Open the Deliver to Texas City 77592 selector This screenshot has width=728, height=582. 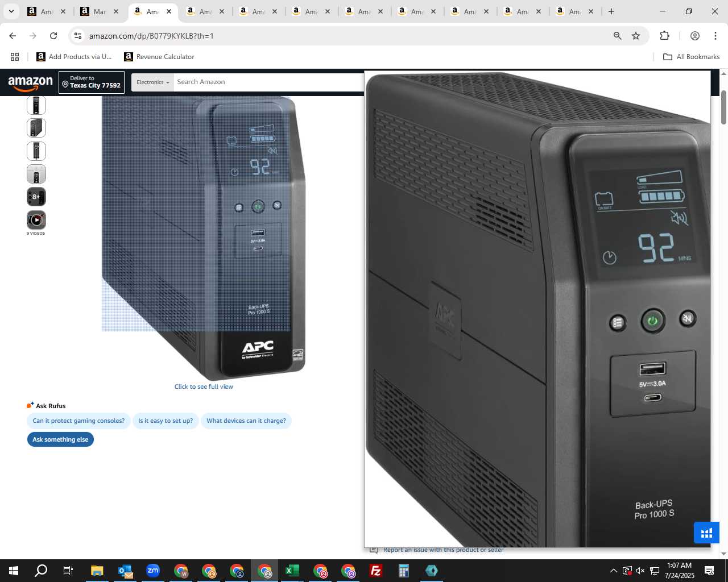[92, 82]
